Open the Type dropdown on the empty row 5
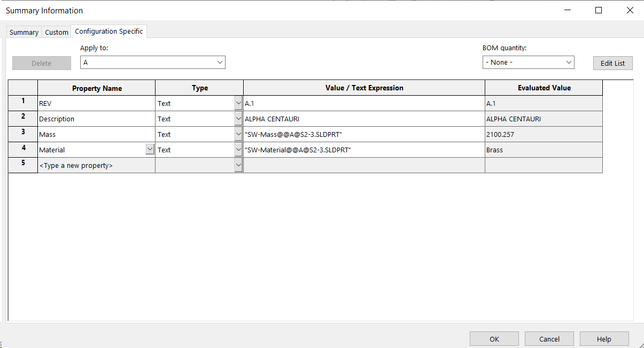 (x=238, y=165)
